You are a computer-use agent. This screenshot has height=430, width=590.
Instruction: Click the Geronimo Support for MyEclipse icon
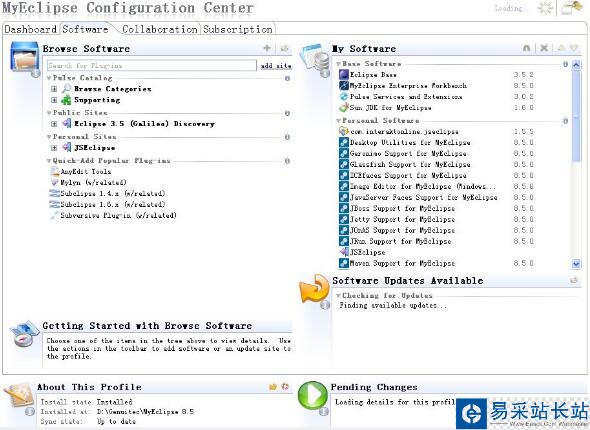[x=344, y=153]
